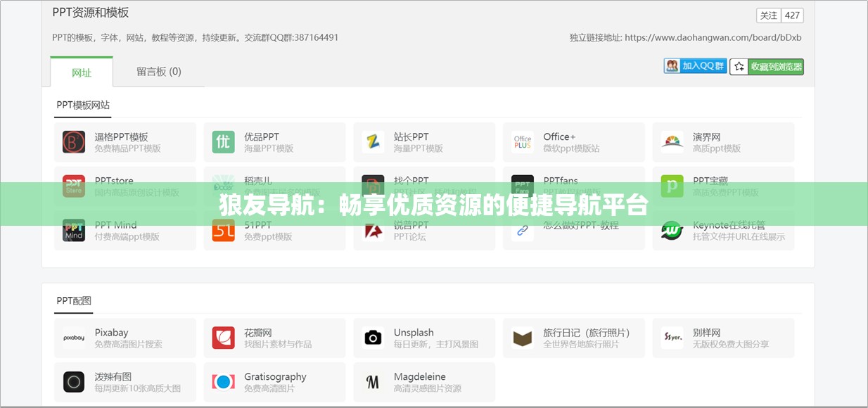
Task: Click the PPT模板网站 section heading
Action: pyautogui.click(x=83, y=105)
